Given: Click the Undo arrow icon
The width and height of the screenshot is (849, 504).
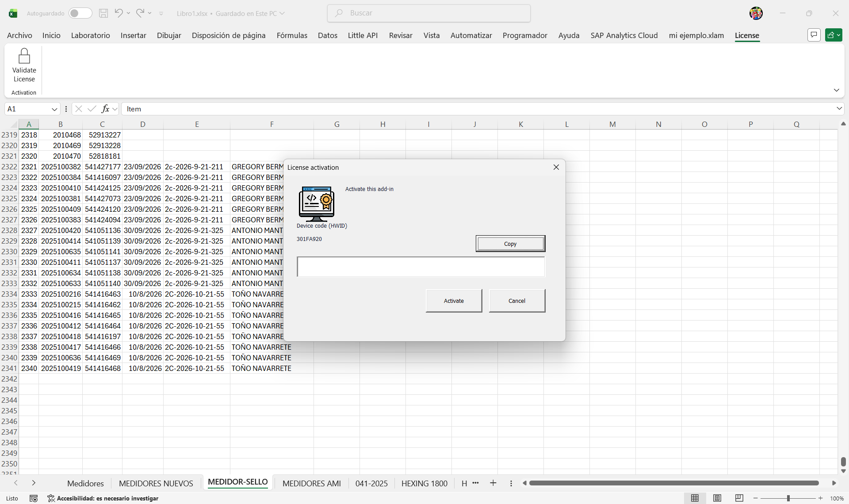Looking at the screenshot, I should point(118,13).
